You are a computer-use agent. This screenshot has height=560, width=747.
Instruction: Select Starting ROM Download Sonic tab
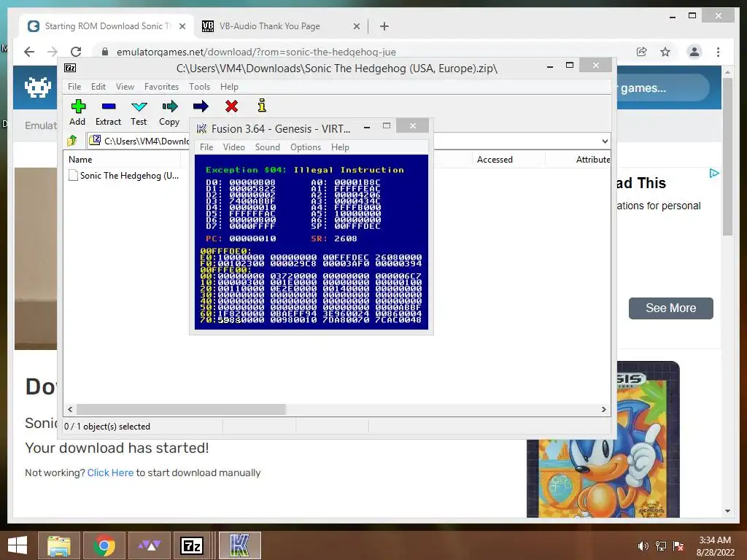point(108,26)
